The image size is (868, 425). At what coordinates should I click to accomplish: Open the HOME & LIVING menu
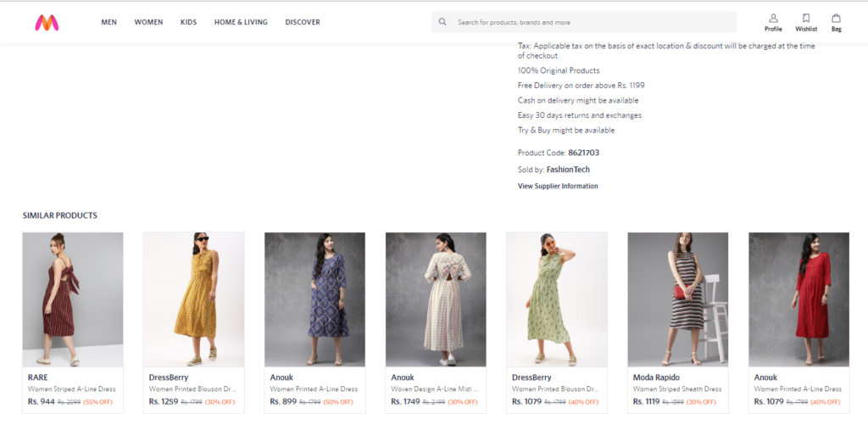click(241, 22)
